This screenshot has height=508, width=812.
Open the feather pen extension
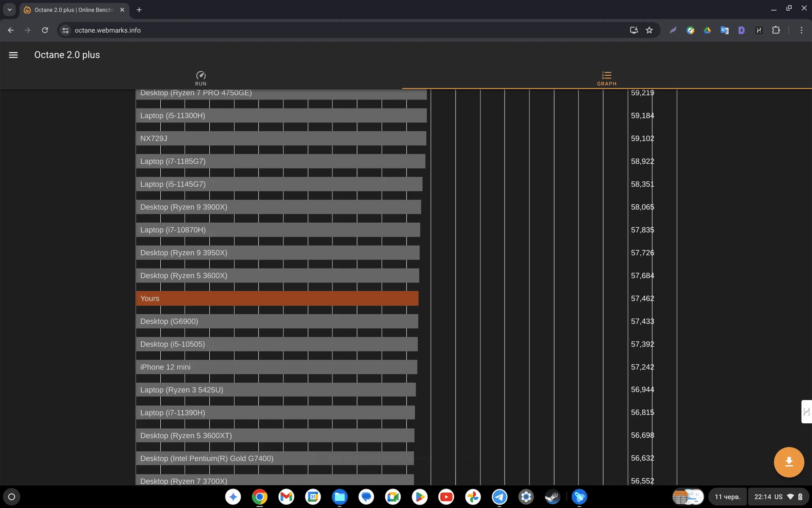click(673, 30)
